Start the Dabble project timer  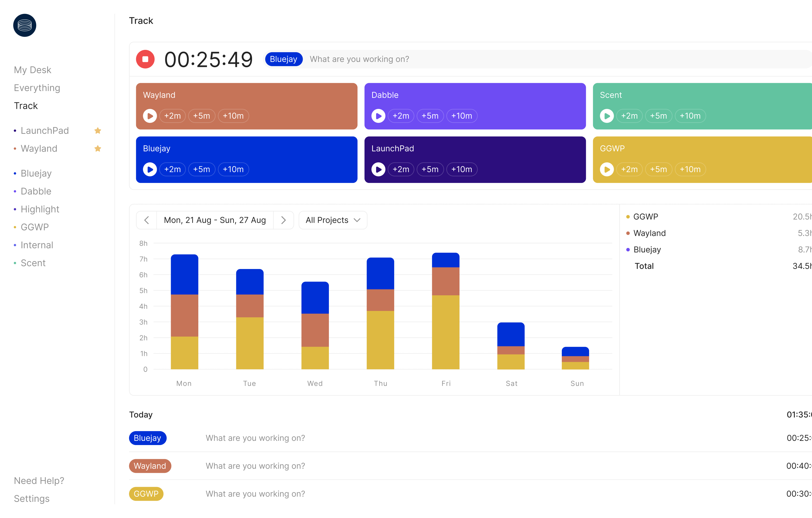pyautogui.click(x=378, y=116)
